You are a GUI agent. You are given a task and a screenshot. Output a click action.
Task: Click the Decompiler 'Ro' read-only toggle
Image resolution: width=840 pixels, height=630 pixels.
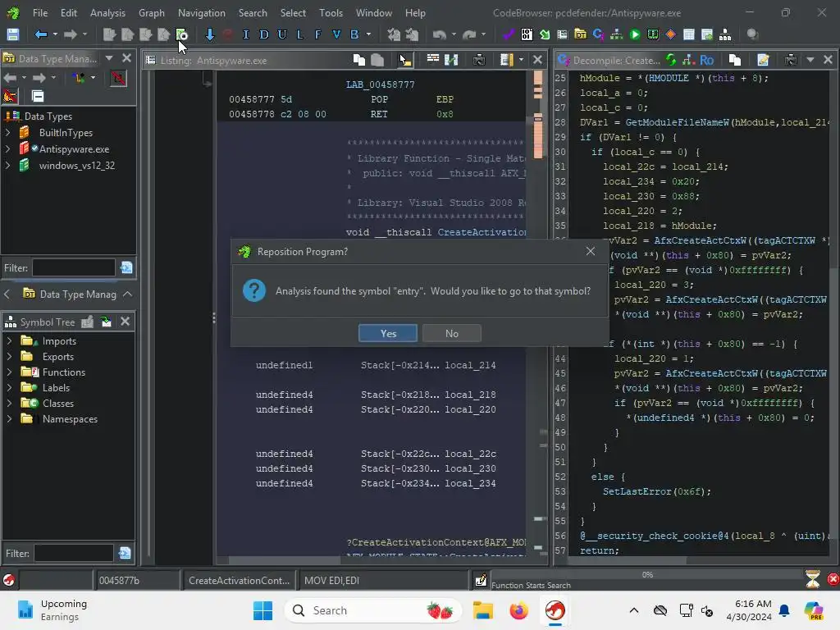[x=706, y=60]
